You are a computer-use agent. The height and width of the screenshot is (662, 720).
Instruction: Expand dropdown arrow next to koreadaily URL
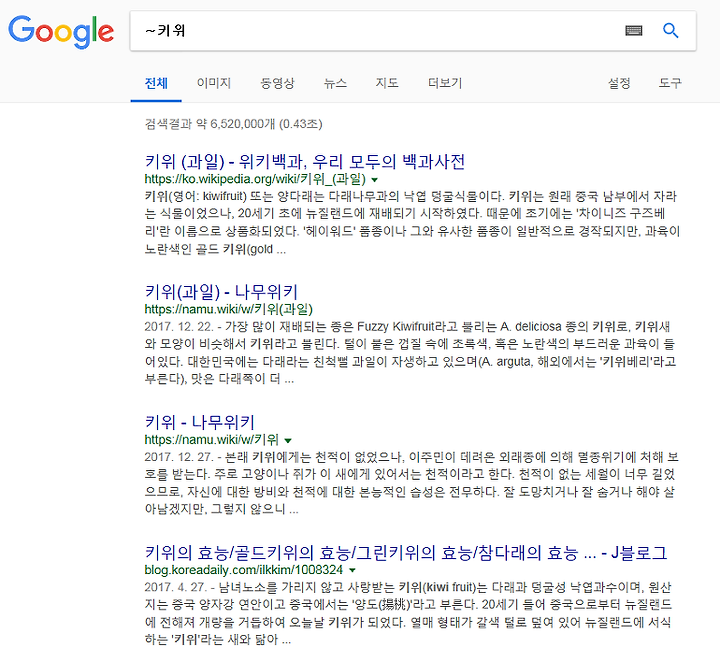pyautogui.click(x=352, y=571)
